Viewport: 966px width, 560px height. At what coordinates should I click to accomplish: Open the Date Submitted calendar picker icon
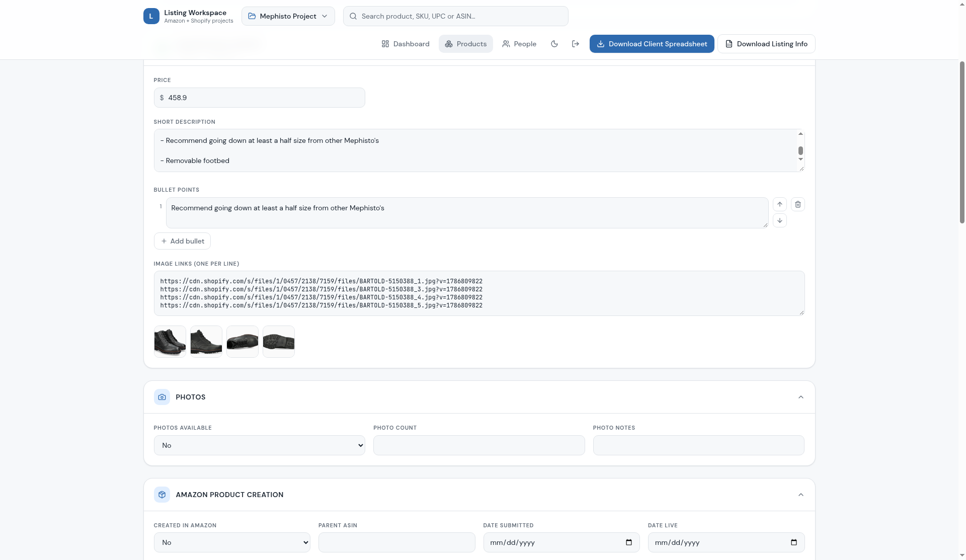pos(629,542)
